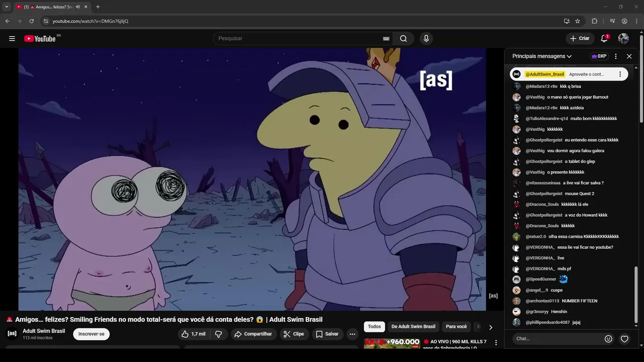Screen dimensions: 644x362
Task: Close the Amigos... felizes? tab
Action: point(86,7)
